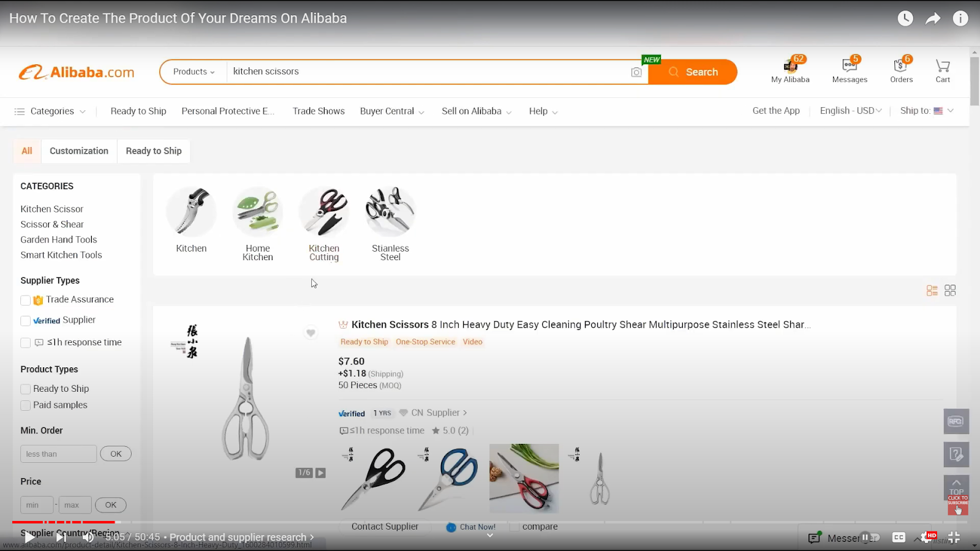
Task: Open Trade Shows nav item
Action: [x=318, y=111]
